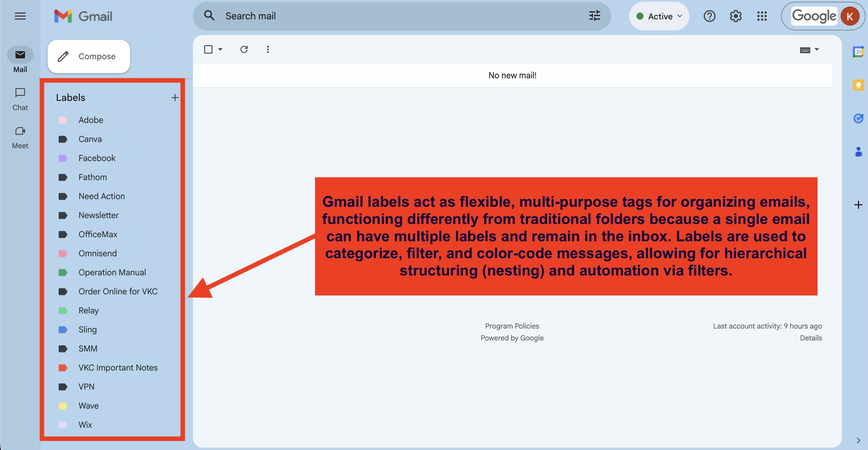Image resolution: width=868 pixels, height=450 pixels.
Task: Open Google Contacts side panel
Action: pos(858,151)
